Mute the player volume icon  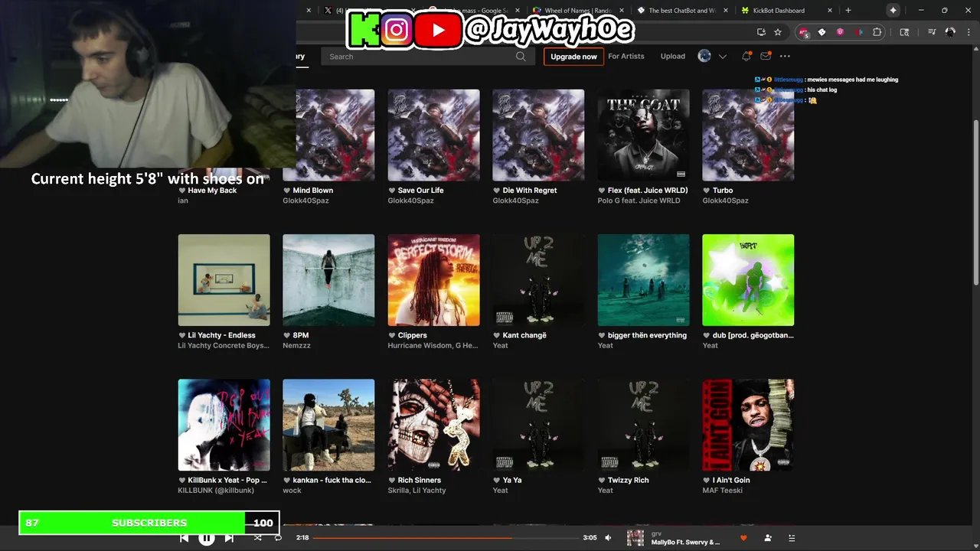[608, 538]
